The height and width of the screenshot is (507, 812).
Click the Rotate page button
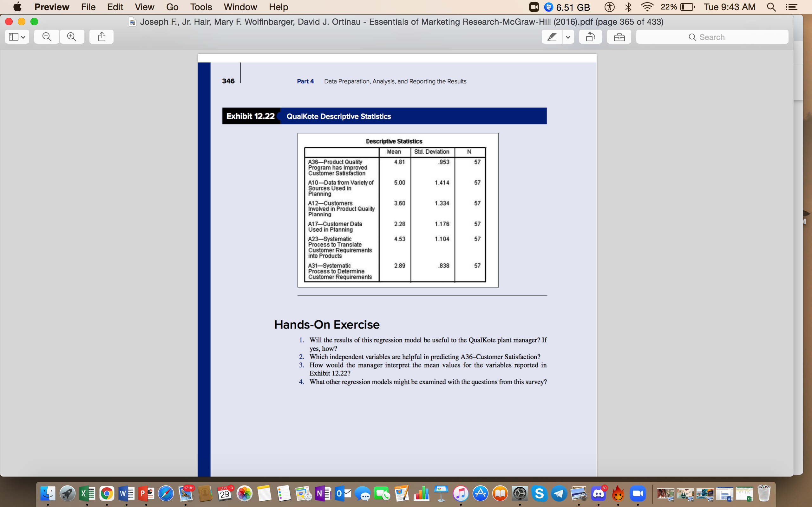pos(590,37)
